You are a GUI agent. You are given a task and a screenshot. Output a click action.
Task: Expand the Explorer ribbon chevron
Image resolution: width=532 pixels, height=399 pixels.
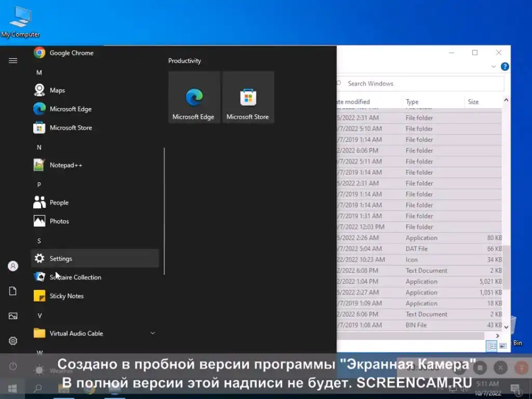coord(494,66)
